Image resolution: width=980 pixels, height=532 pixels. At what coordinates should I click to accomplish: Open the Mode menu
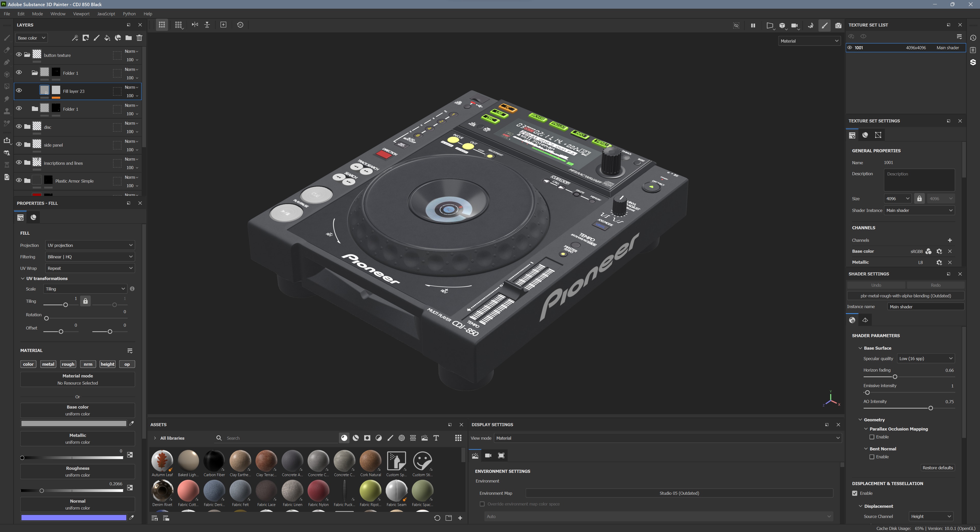(37, 14)
